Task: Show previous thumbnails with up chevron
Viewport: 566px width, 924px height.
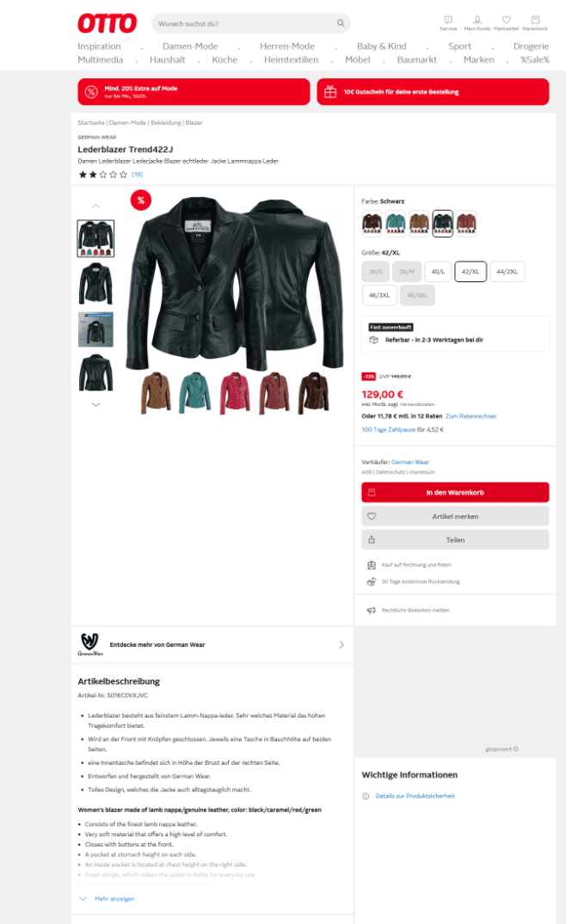Action: pos(95,206)
